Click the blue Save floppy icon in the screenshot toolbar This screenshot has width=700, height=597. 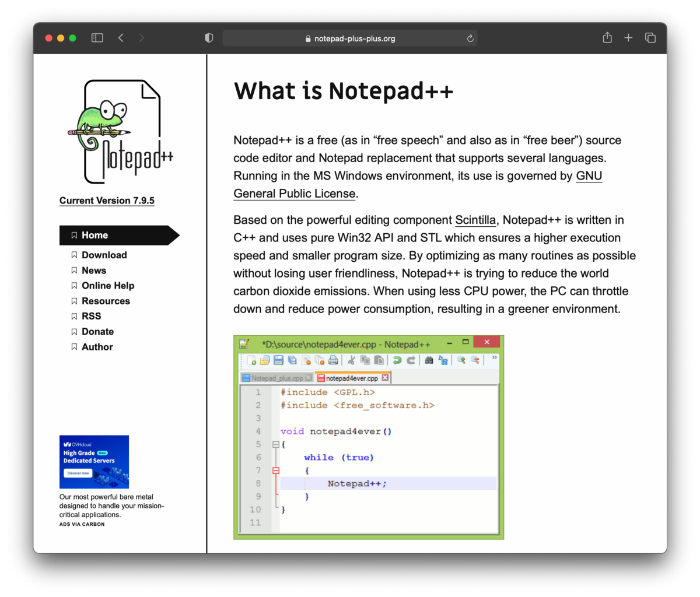(278, 360)
